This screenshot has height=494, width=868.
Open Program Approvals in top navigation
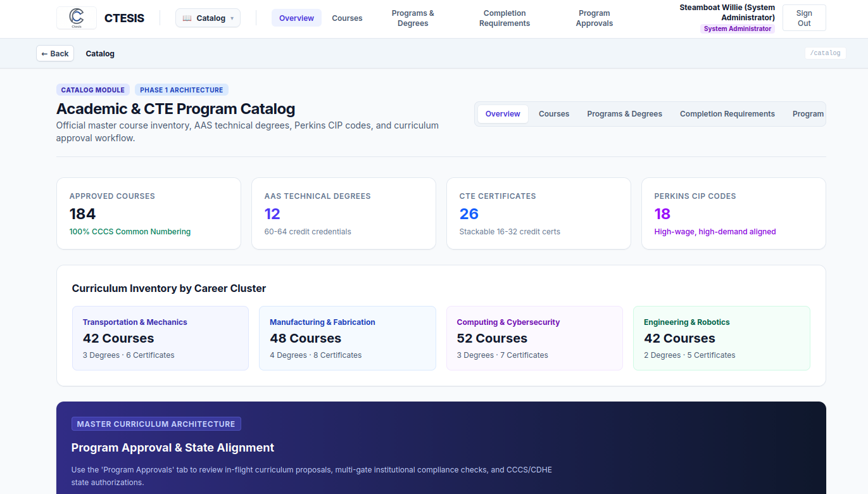pyautogui.click(x=594, y=18)
